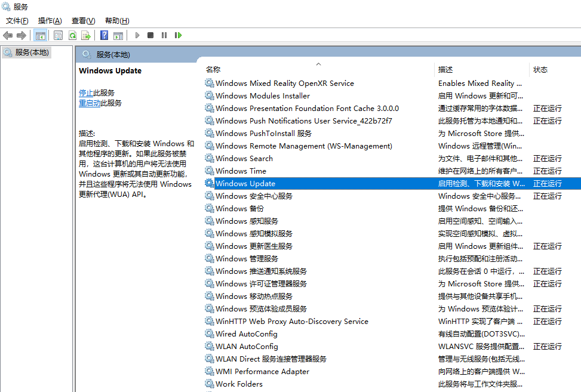The image size is (581, 392).
Task: Select Windows Remote Management row
Action: [392, 146]
